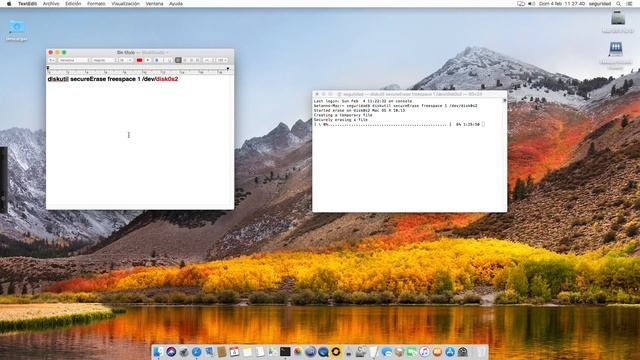Screen dimensions: 640x360
Task: Click the Last login line in Terminal
Action: pyautogui.click(x=363, y=101)
